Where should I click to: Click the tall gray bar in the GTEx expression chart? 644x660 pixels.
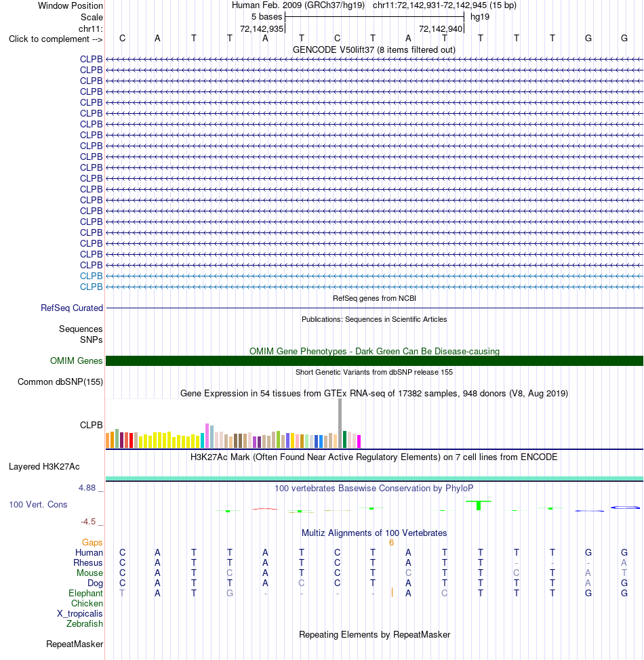(340, 423)
